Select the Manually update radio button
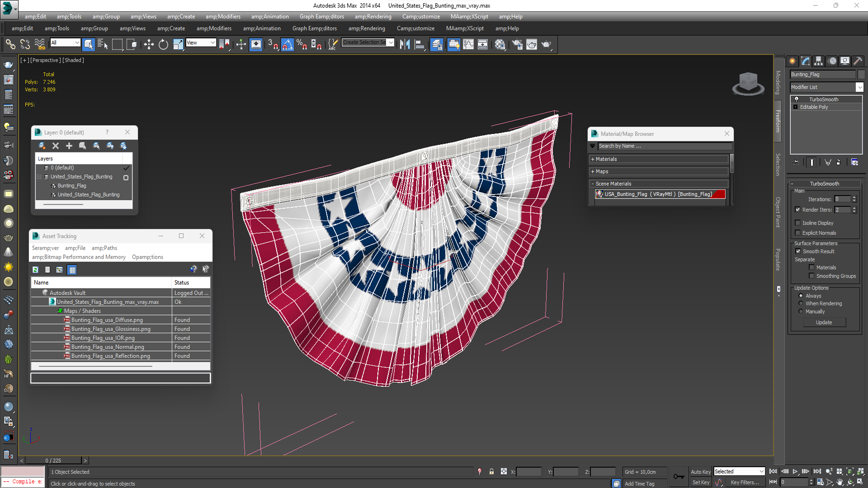The height and width of the screenshot is (488, 868). [801, 311]
